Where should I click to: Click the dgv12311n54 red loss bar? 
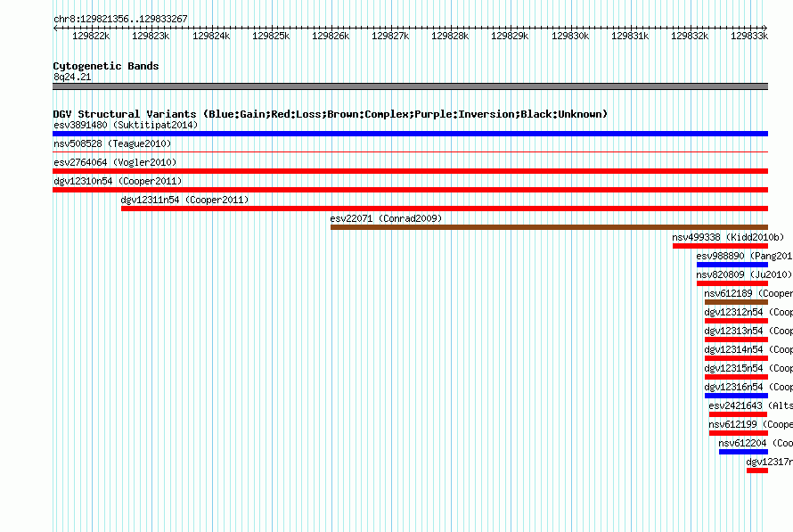click(x=445, y=209)
